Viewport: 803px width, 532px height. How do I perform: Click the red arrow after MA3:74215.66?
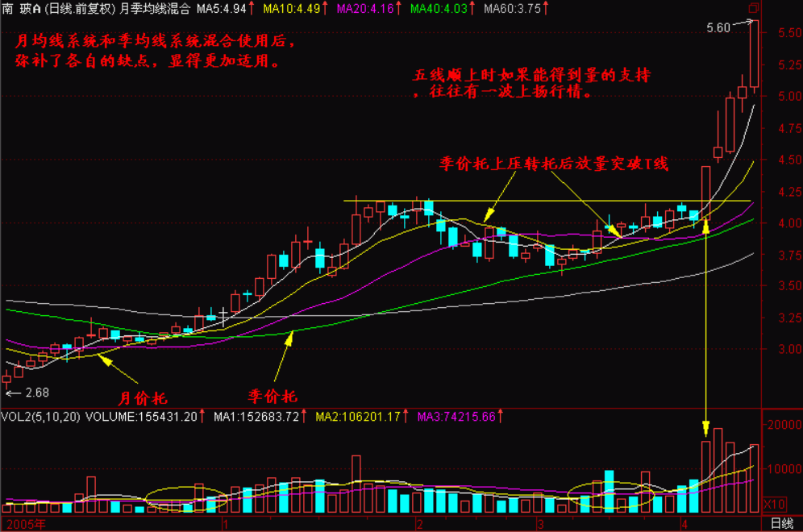click(502, 418)
